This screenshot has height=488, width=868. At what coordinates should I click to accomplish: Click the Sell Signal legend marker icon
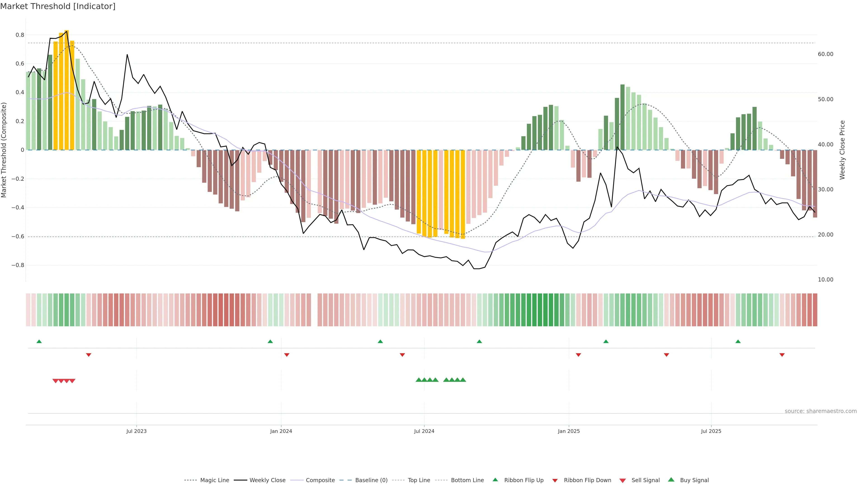[x=622, y=481]
